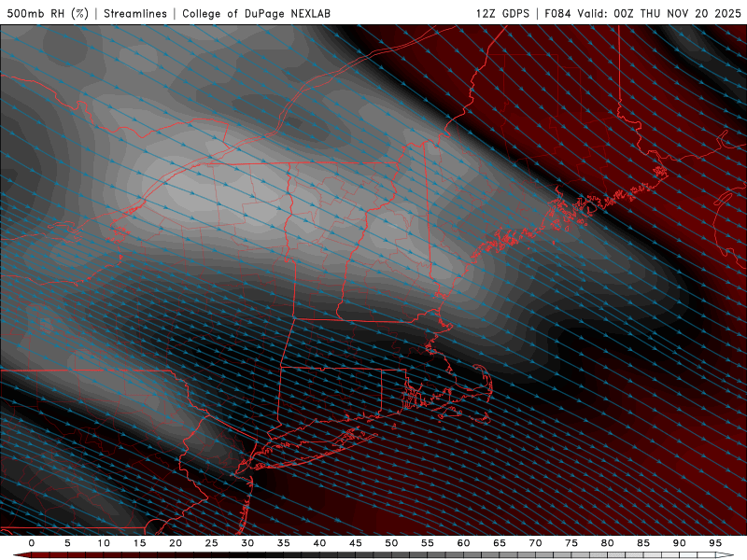
Task: Click the colorbar label 70
Action: click(535, 543)
